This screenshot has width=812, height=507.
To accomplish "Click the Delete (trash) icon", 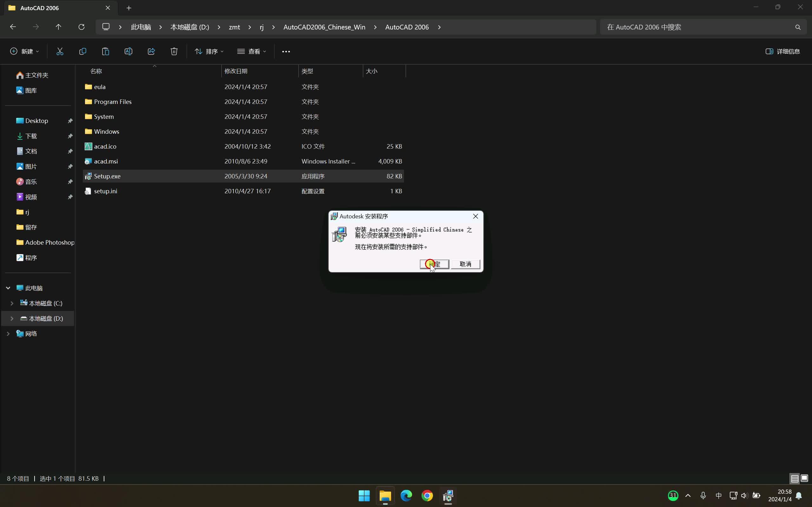I will coord(174,51).
